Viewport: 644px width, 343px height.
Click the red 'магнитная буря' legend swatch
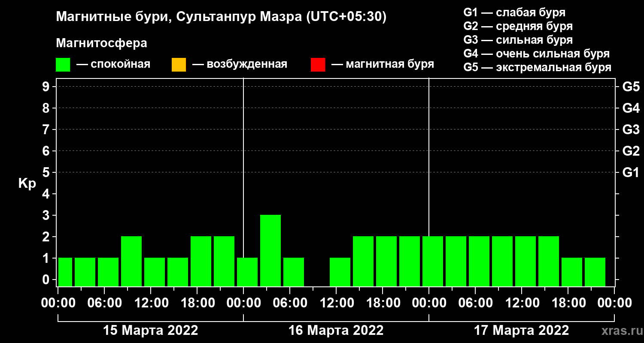tap(318, 65)
